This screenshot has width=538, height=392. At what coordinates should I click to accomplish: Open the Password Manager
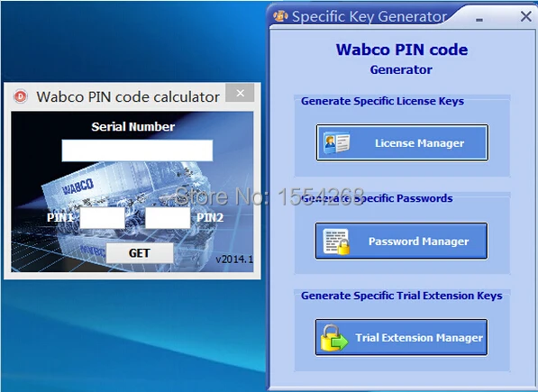pos(401,242)
